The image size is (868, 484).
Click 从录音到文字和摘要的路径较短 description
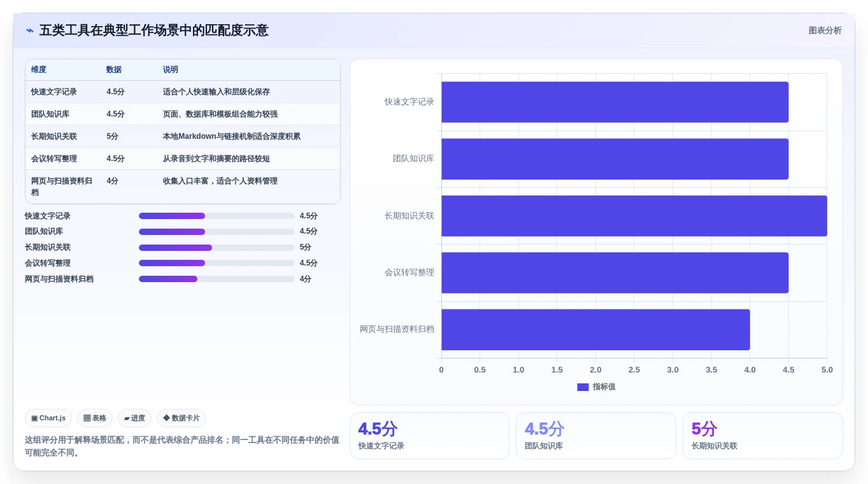tap(217, 159)
